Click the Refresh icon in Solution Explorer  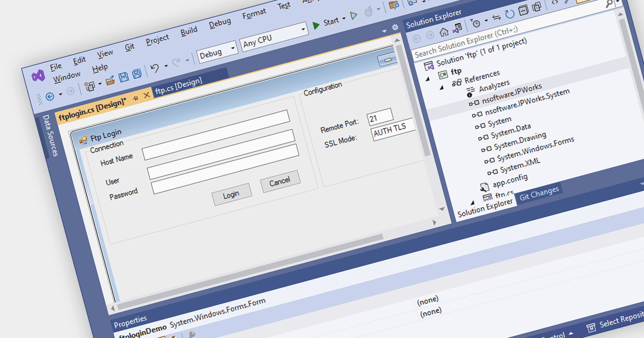[x=509, y=14]
